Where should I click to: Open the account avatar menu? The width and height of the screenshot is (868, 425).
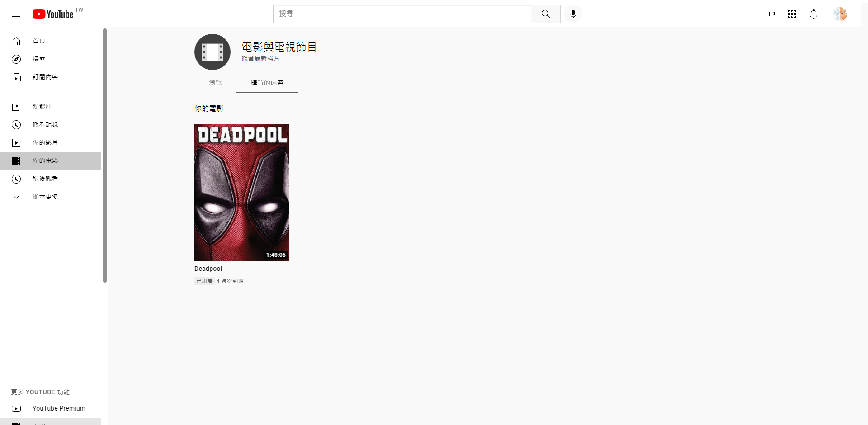coord(840,14)
